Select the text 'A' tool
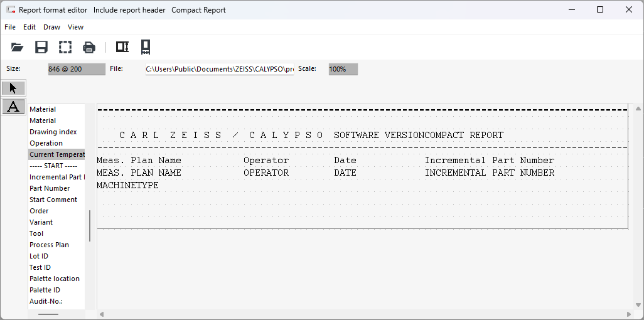 tap(13, 107)
